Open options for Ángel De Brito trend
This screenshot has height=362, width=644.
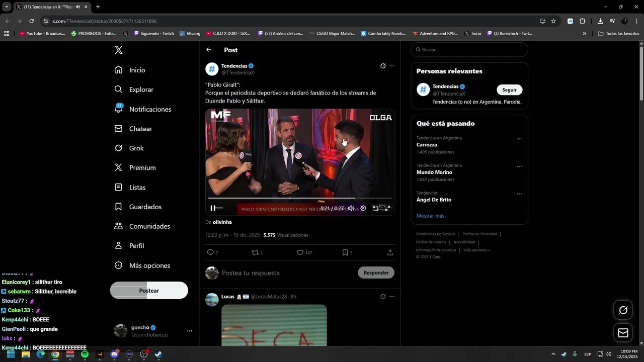[x=519, y=194]
